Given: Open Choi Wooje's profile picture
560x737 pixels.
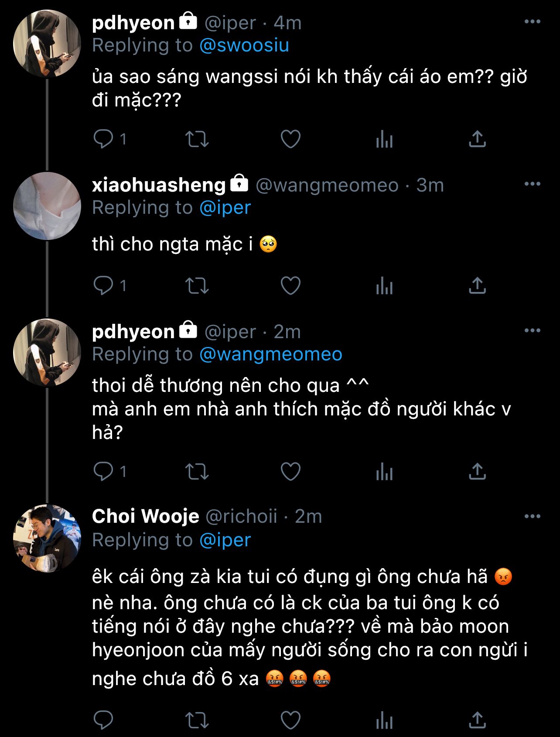Looking at the screenshot, I should 47,538.
